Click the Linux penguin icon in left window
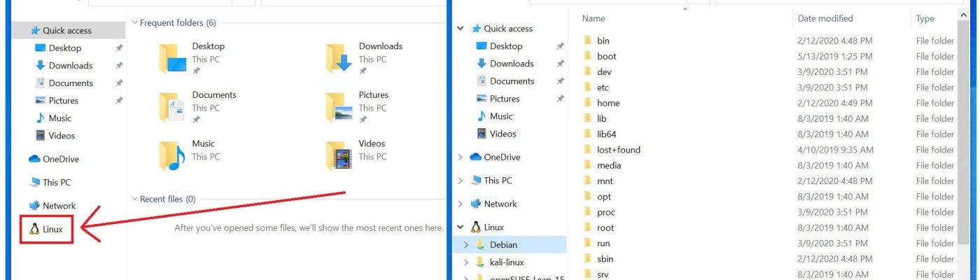The height and width of the screenshot is (280, 980). tap(34, 229)
